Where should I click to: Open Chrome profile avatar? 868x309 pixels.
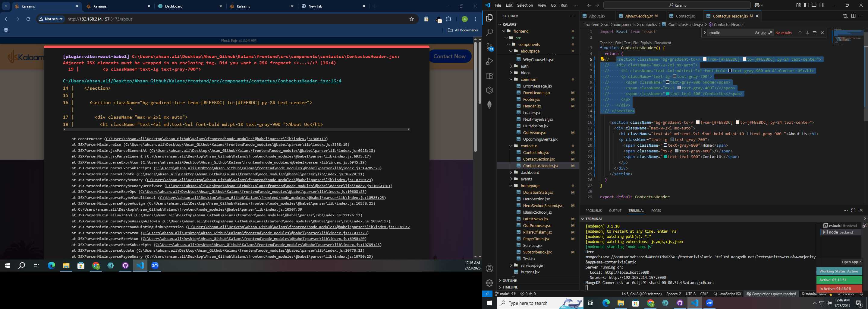click(x=465, y=19)
